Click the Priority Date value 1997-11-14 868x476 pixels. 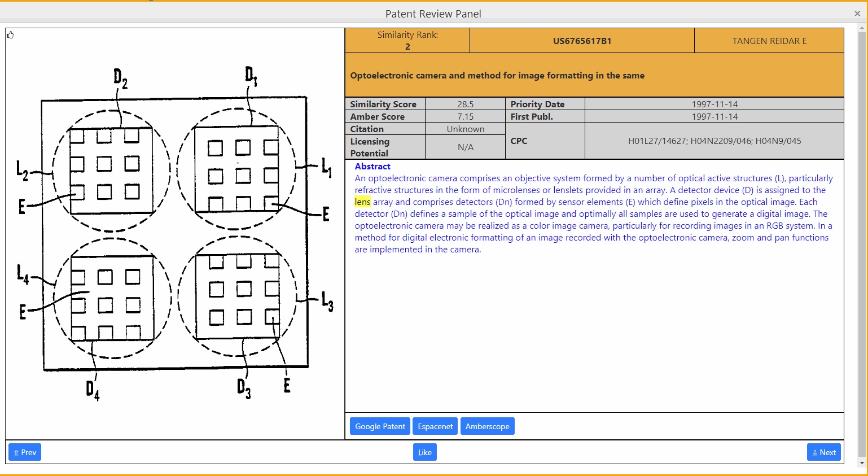point(714,104)
